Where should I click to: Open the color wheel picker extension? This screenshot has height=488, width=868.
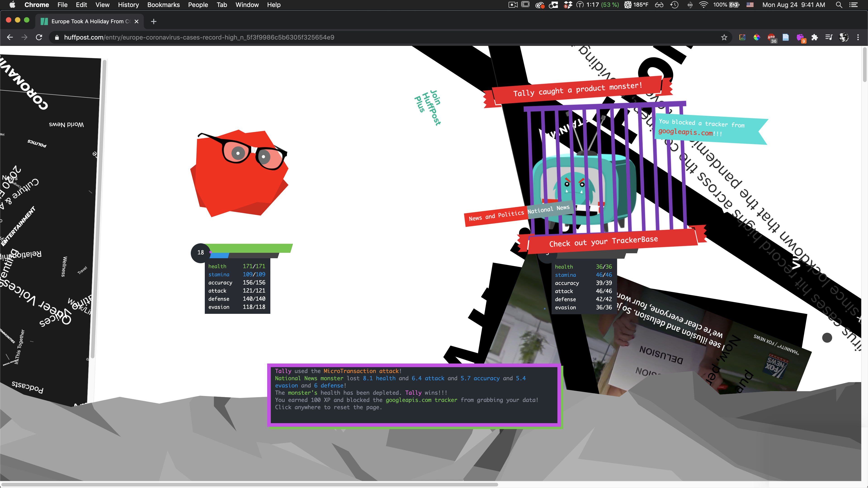click(757, 37)
